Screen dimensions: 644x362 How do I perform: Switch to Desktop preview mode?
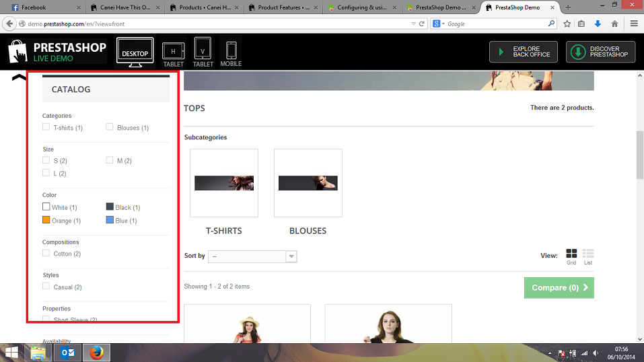click(135, 52)
